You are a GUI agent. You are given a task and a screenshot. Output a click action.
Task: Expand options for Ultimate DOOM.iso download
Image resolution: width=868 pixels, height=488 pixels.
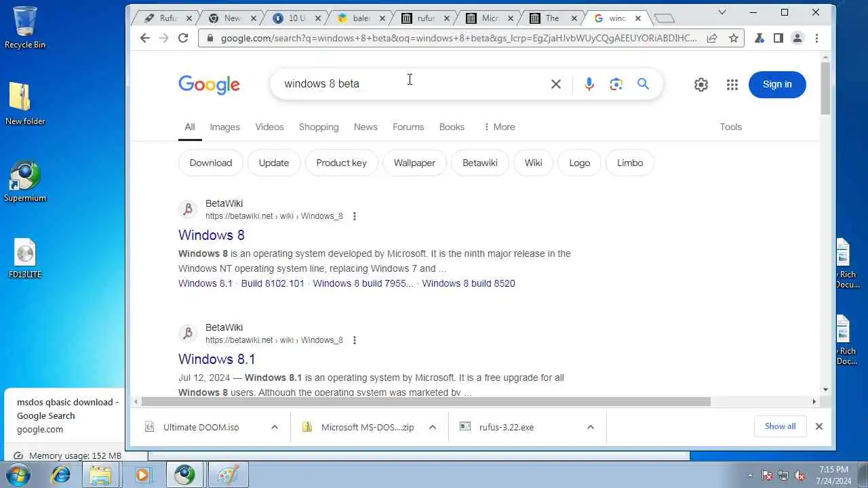(274, 427)
